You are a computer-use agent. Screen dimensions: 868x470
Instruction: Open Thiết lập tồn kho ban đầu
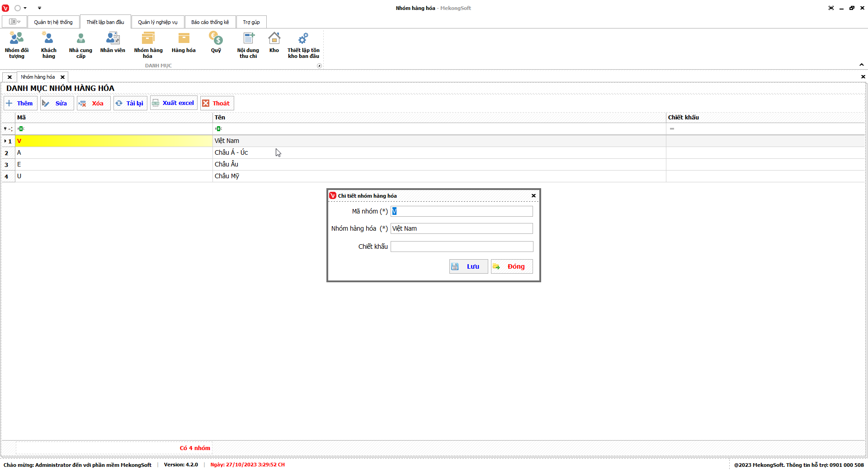pos(303,45)
